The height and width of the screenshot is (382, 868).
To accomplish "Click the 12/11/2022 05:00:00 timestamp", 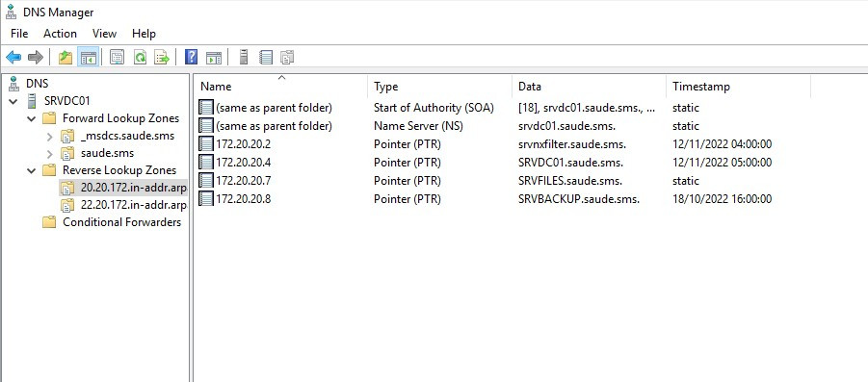I will tap(722, 162).
